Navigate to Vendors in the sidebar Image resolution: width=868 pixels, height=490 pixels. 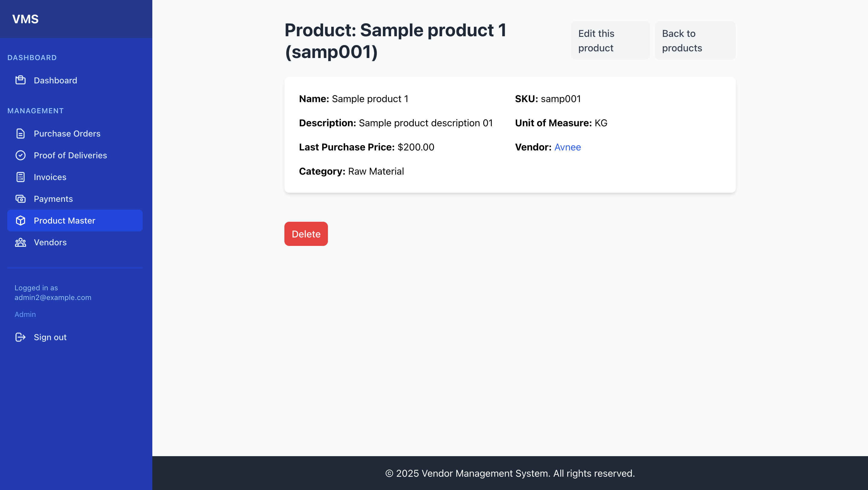(x=50, y=242)
